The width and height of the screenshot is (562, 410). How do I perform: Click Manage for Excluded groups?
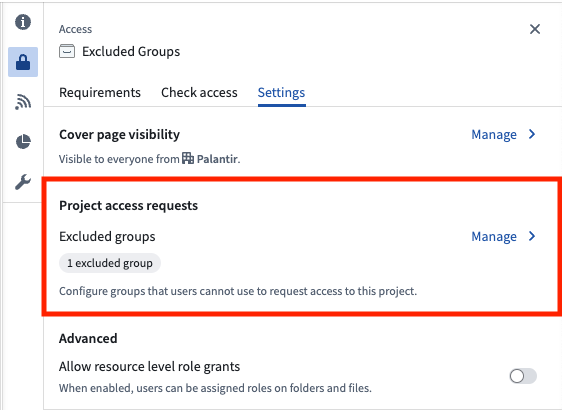494,237
